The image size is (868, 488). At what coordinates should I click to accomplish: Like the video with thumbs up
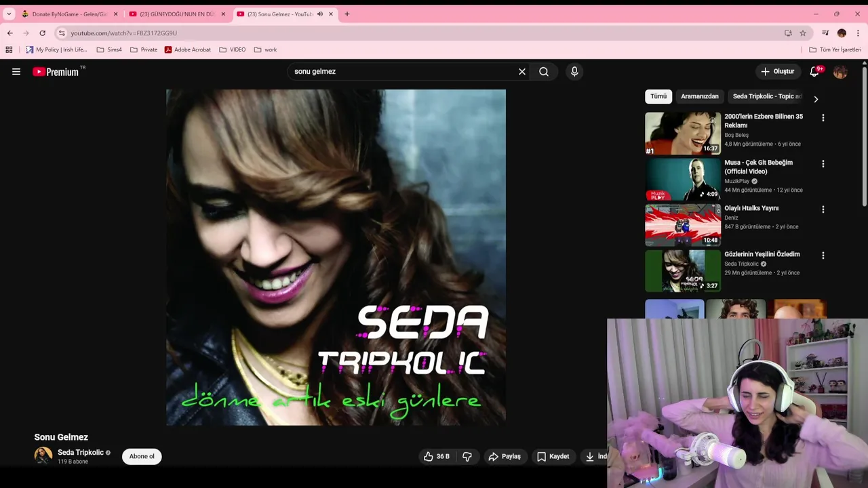coord(437,456)
